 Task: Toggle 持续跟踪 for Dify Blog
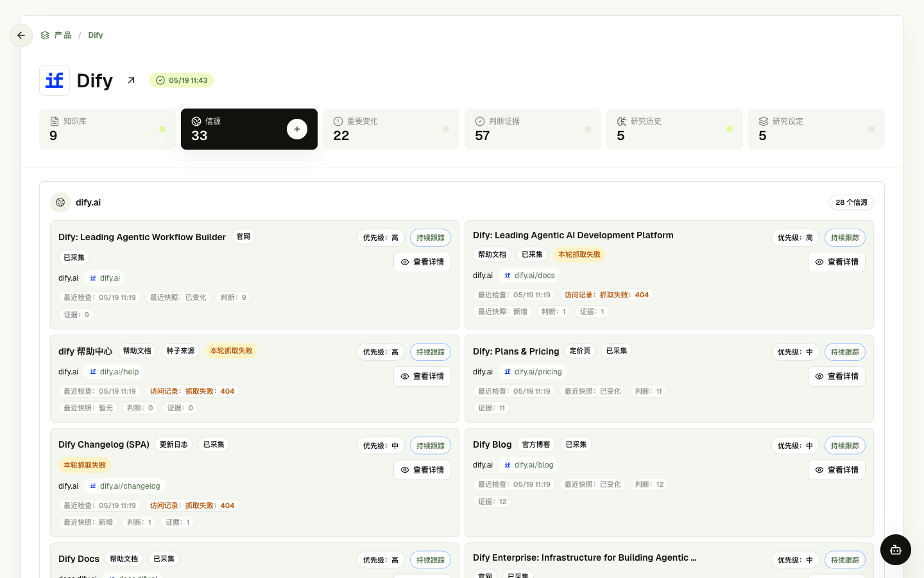click(x=845, y=446)
